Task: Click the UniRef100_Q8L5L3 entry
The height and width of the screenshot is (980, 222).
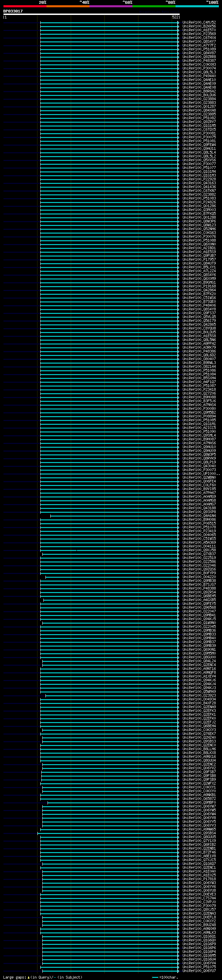Action: click(x=199, y=72)
